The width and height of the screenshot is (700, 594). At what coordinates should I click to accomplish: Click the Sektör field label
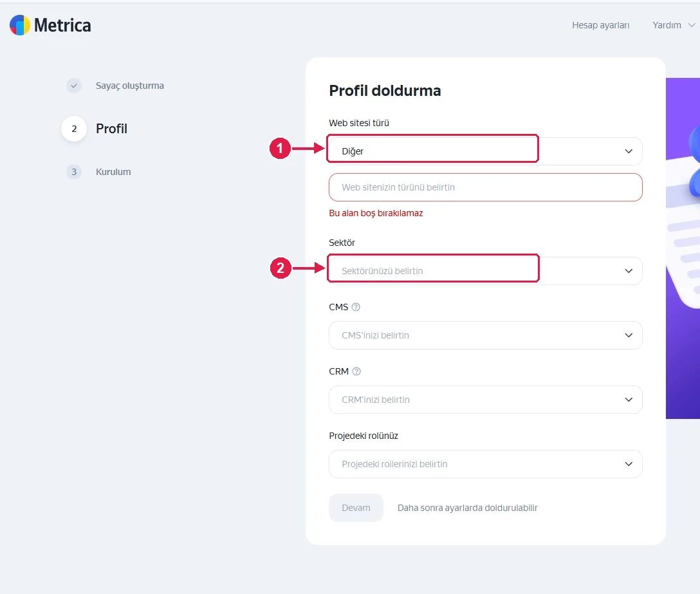(x=342, y=243)
